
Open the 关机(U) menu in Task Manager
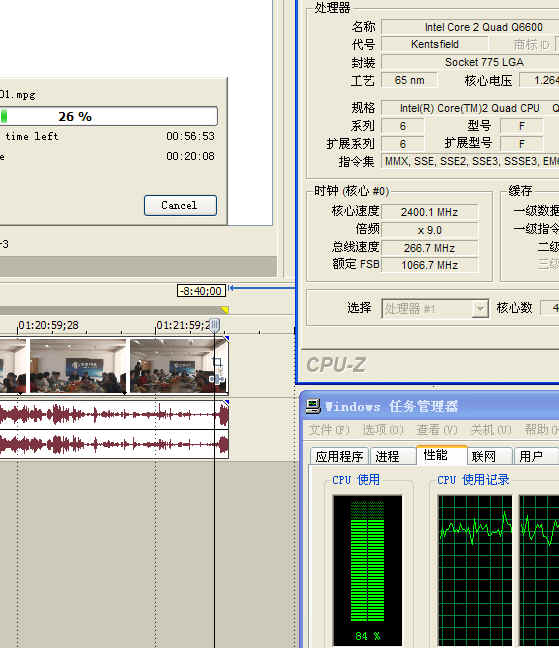(x=491, y=430)
